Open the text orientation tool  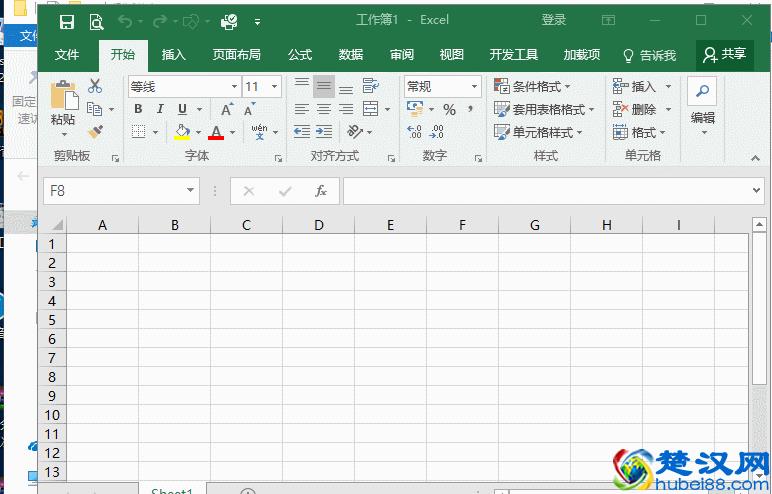click(x=355, y=132)
